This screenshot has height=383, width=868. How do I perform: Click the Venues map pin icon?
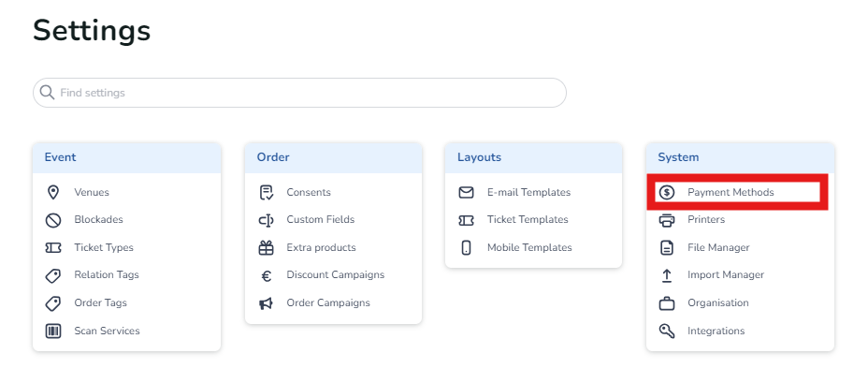tap(53, 192)
